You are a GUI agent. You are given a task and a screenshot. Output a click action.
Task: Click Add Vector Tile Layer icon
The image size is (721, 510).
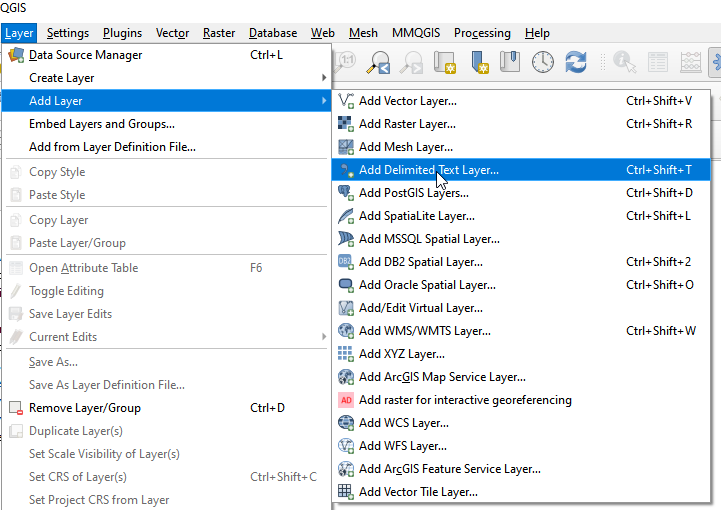coord(346,492)
